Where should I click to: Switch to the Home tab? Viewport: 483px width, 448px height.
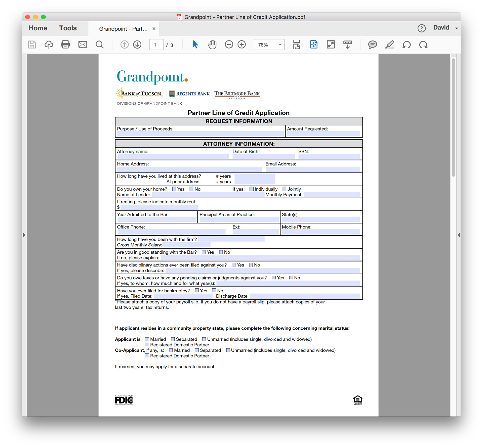(x=38, y=28)
